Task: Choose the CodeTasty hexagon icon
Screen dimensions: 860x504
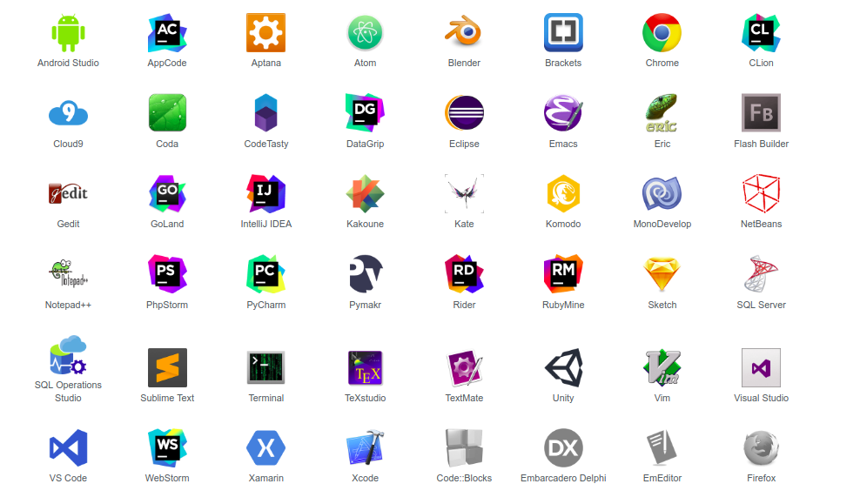Action: point(266,113)
